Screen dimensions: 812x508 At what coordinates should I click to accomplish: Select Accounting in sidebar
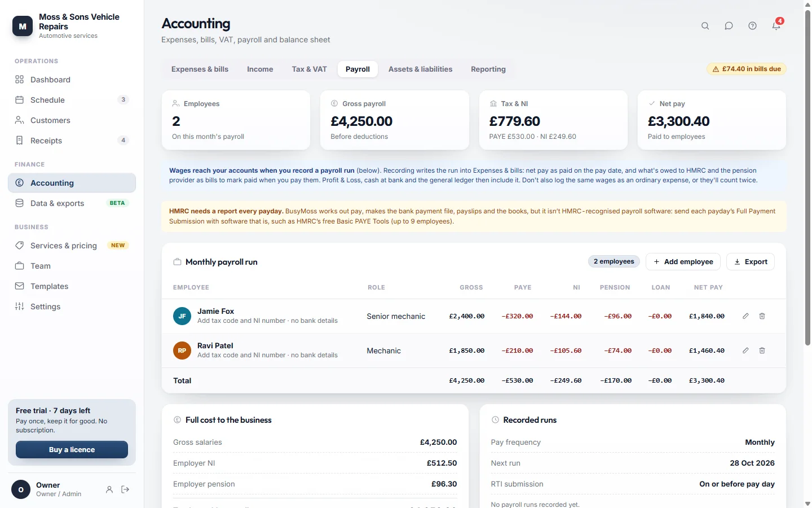tap(72, 183)
